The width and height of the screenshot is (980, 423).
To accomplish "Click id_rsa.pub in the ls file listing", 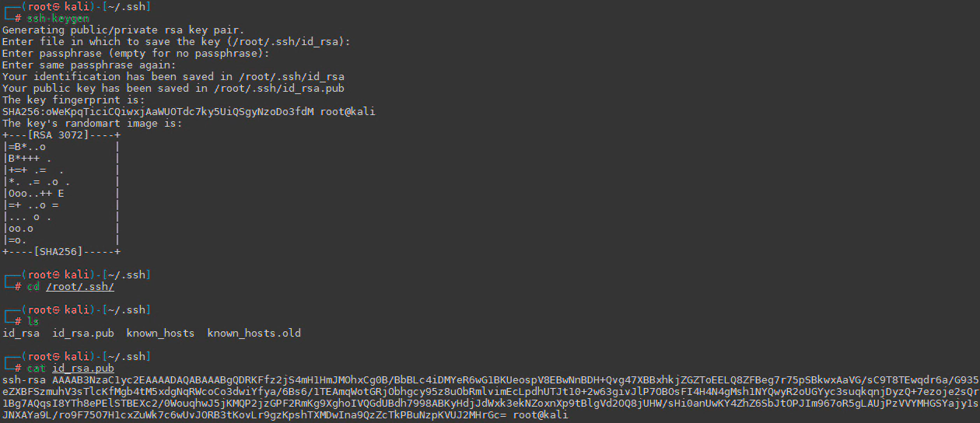I will click(x=82, y=333).
